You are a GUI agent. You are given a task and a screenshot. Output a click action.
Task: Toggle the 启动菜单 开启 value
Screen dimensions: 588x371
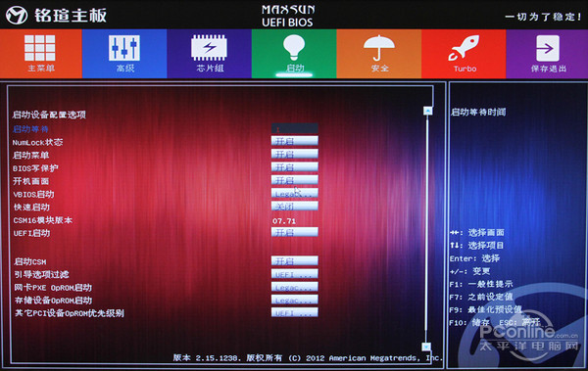pos(295,155)
